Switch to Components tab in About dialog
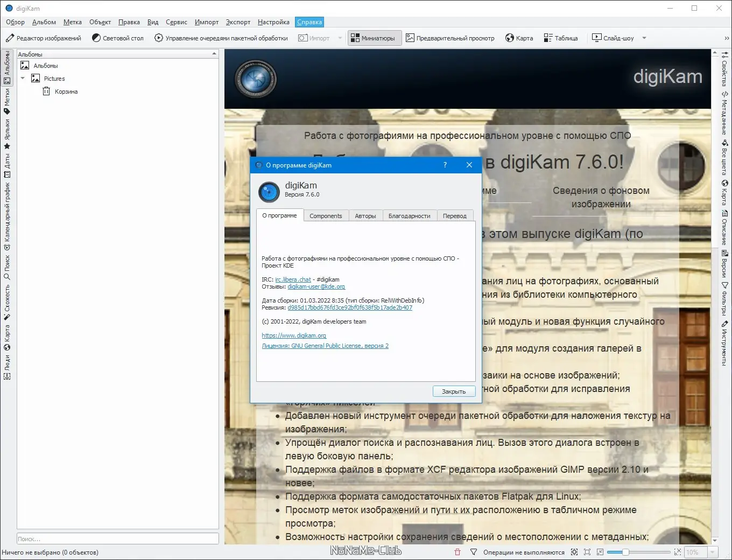The image size is (732, 560). [x=326, y=216]
